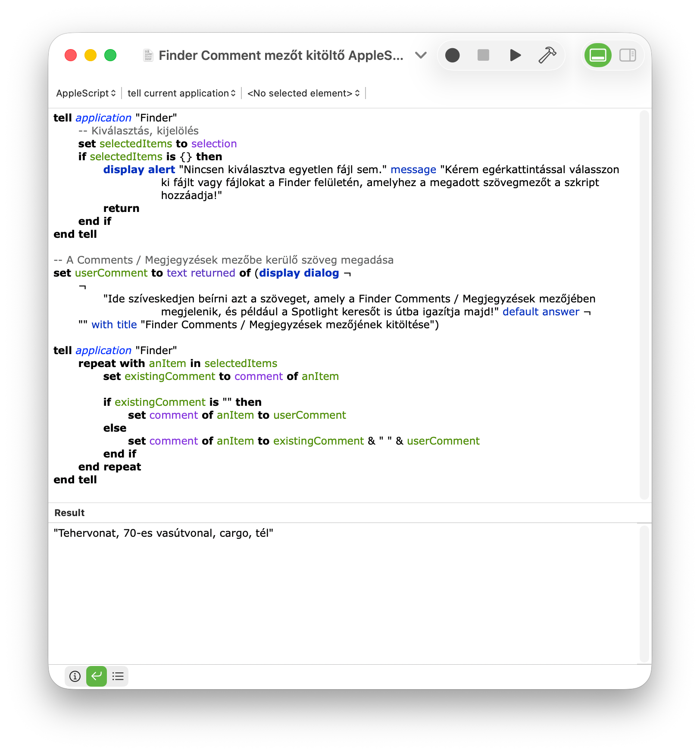Open the AppleScript language dropdown
700x753 pixels.
point(86,93)
